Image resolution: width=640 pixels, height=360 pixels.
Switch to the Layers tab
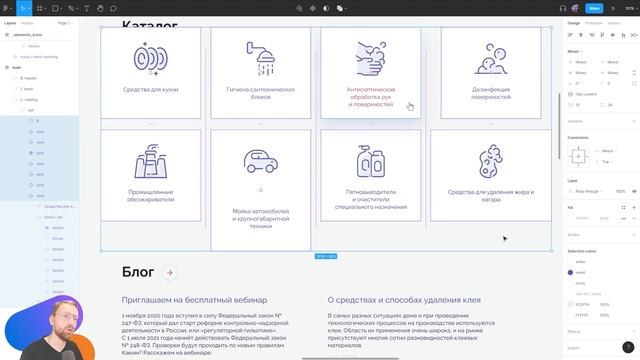tap(10, 23)
